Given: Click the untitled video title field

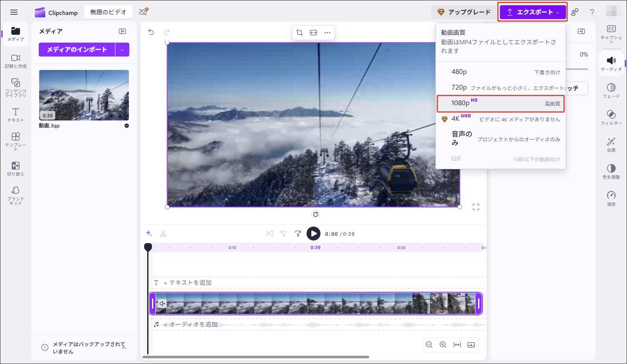Looking at the screenshot, I should tap(108, 12).
